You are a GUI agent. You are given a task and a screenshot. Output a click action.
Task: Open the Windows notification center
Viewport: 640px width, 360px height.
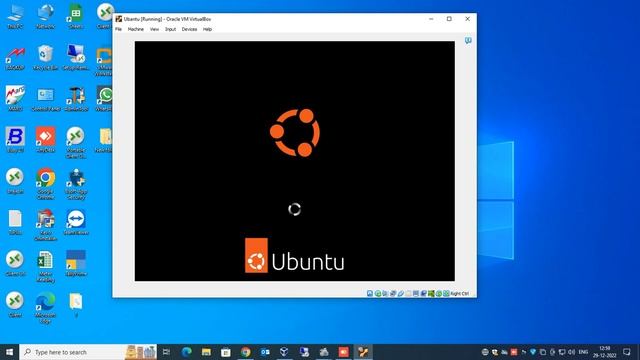[x=627, y=352]
